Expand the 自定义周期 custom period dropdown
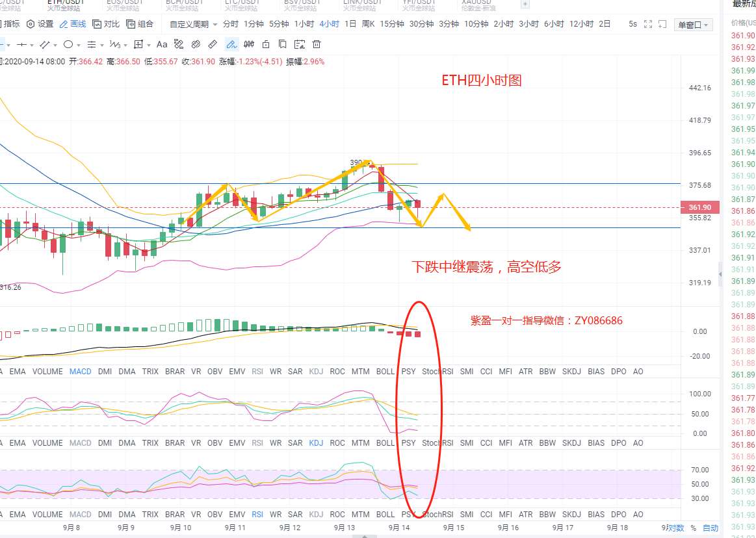 point(194,24)
